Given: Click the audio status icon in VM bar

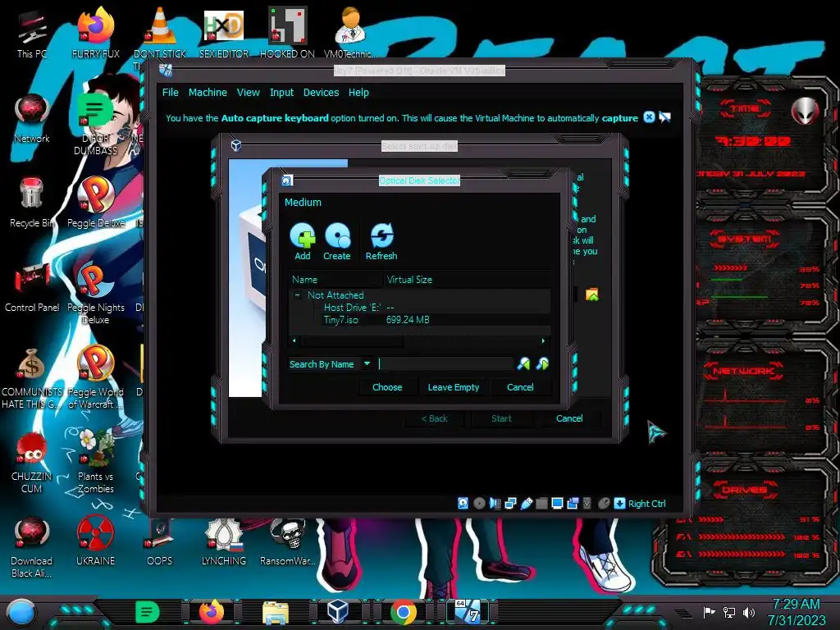Looking at the screenshot, I should point(495,503).
